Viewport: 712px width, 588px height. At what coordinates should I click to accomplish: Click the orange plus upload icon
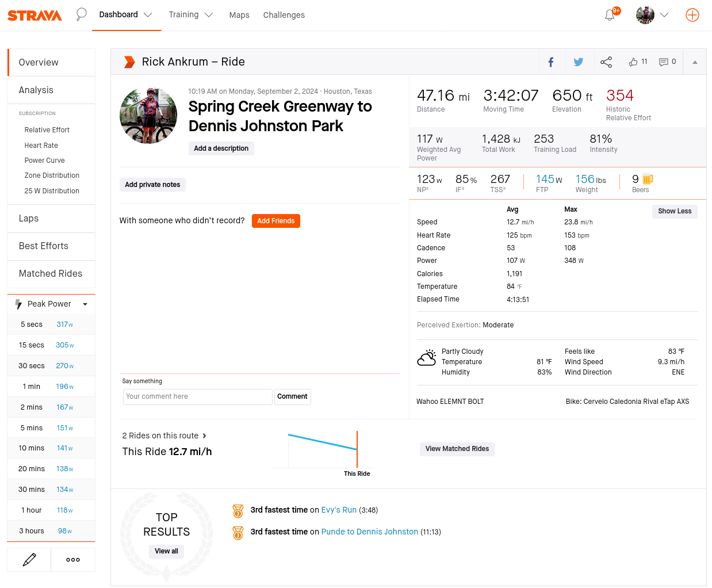click(x=692, y=15)
